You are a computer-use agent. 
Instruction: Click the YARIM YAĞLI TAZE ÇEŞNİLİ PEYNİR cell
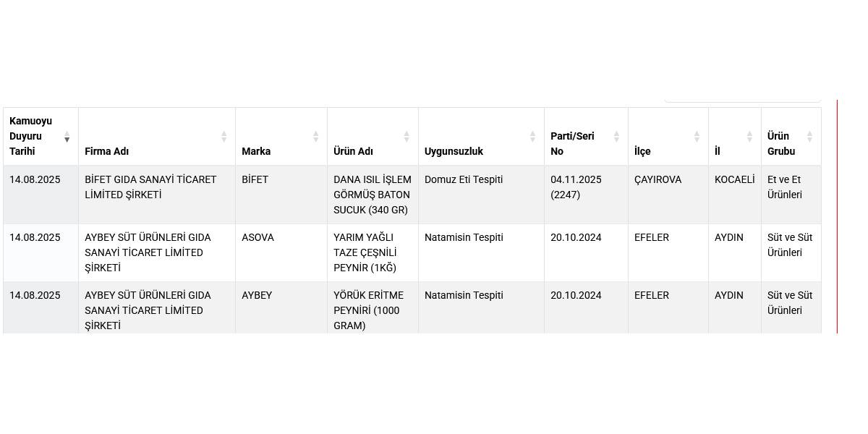click(x=365, y=252)
